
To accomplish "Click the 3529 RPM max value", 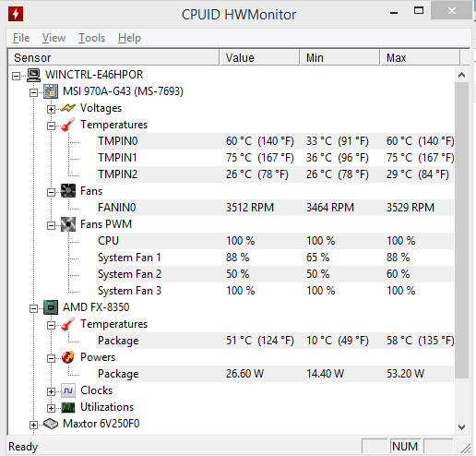I will point(411,208).
